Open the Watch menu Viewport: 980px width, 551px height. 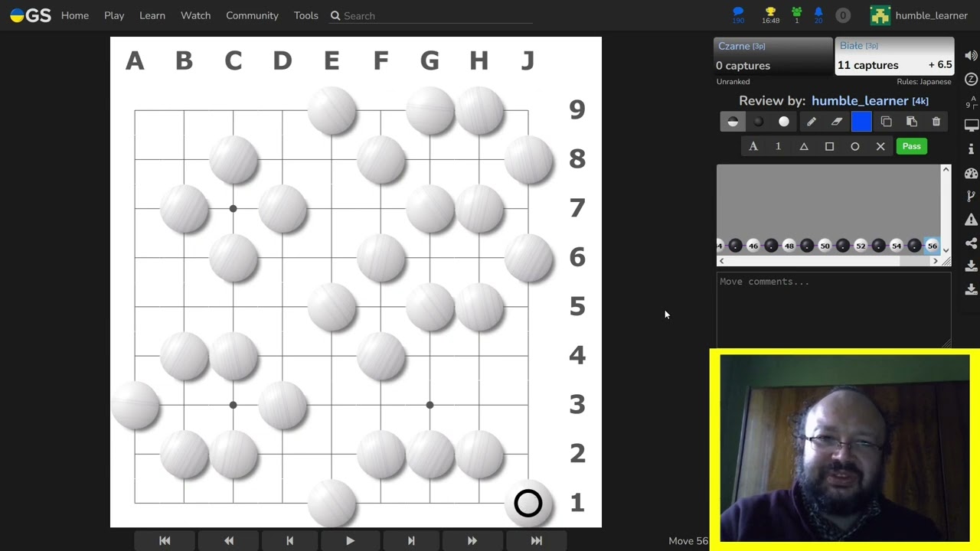point(195,15)
